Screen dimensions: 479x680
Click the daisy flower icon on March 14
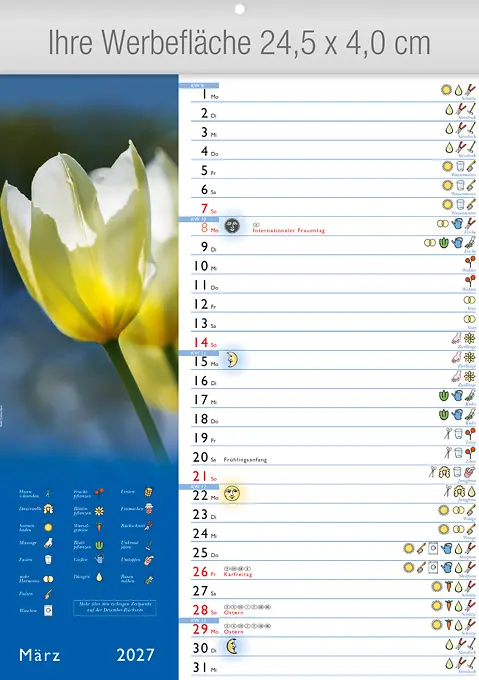pos(469,338)
